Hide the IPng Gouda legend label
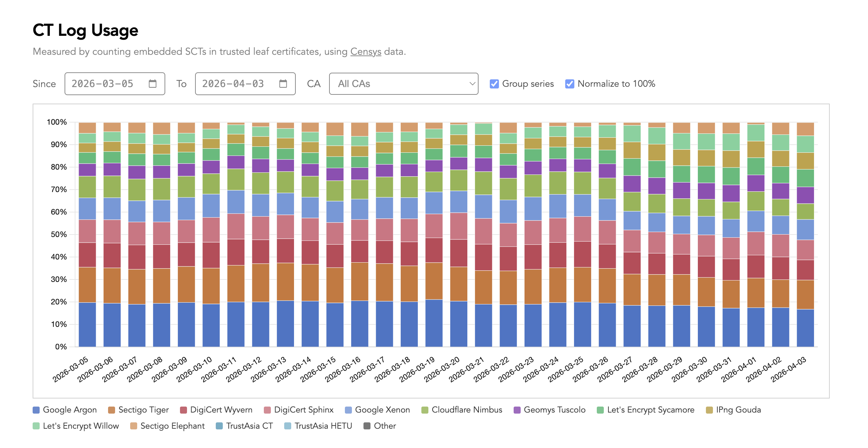The width and height of the screenshot is (868, 448). point(738,410)
